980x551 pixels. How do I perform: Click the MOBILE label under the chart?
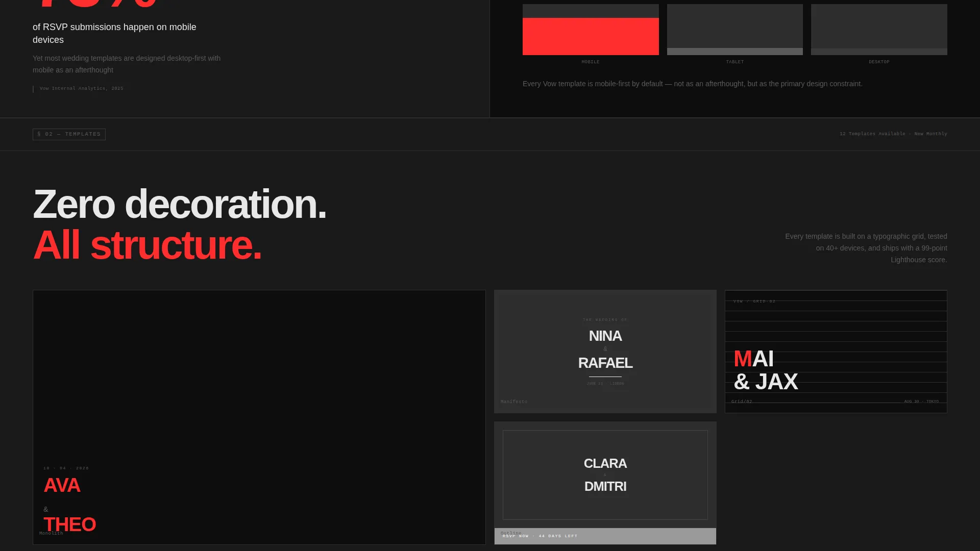pos(591,62)
